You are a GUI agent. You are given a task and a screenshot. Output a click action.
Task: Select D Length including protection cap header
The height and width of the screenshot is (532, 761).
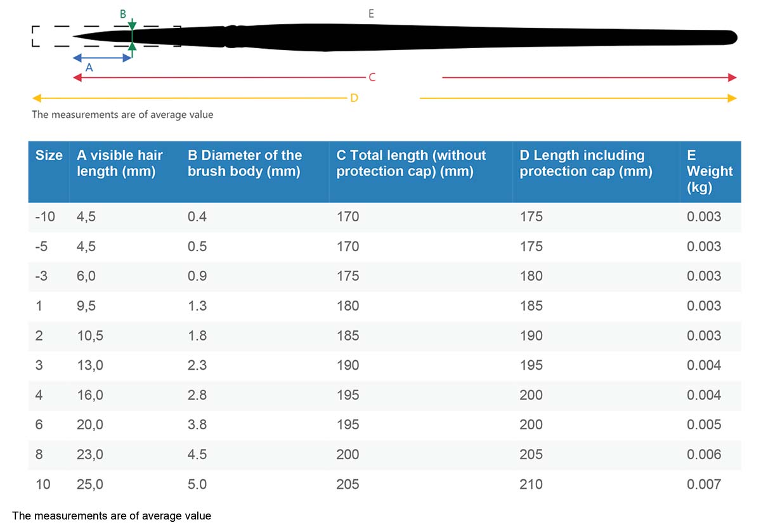point(586,163)
